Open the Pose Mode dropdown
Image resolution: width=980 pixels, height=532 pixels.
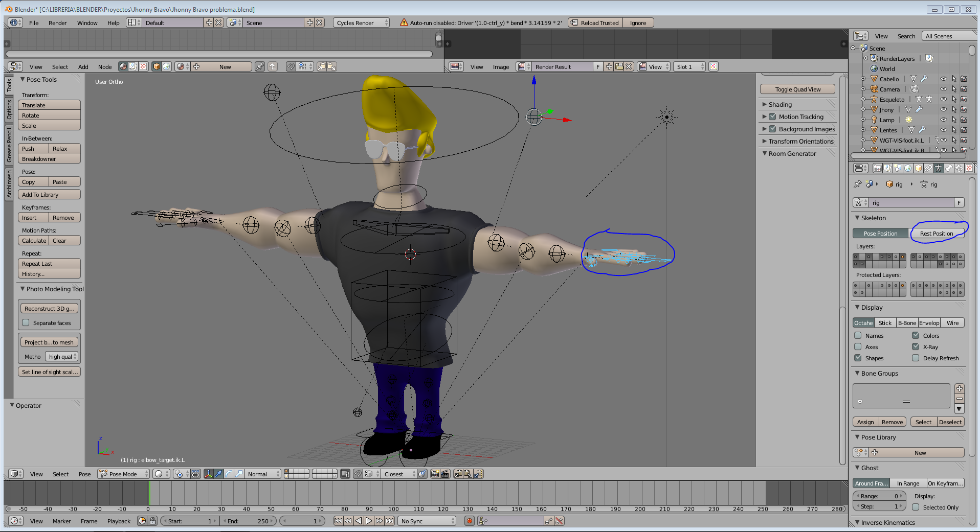123,474
